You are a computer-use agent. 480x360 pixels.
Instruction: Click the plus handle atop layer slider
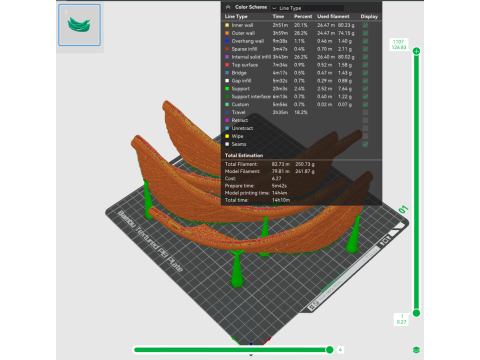[416, 51]
